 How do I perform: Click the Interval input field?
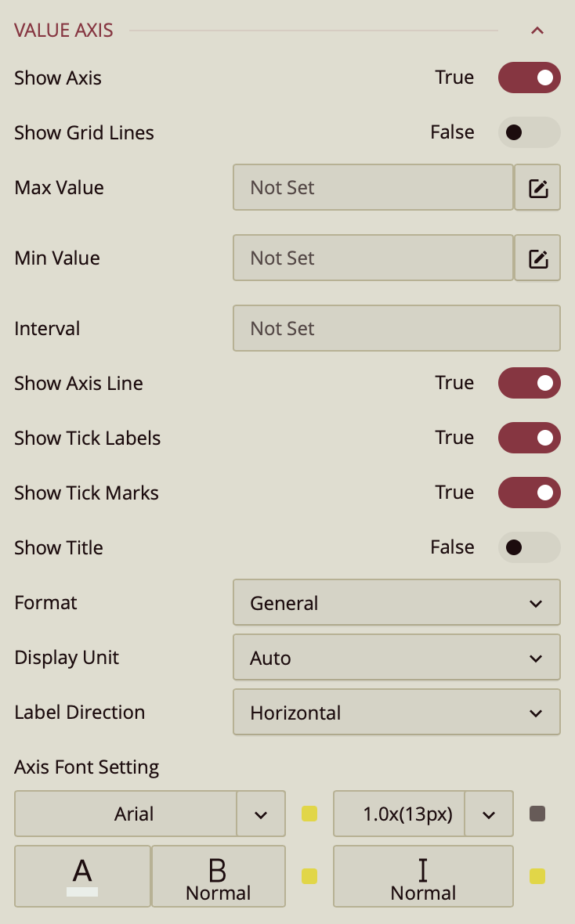396,329
